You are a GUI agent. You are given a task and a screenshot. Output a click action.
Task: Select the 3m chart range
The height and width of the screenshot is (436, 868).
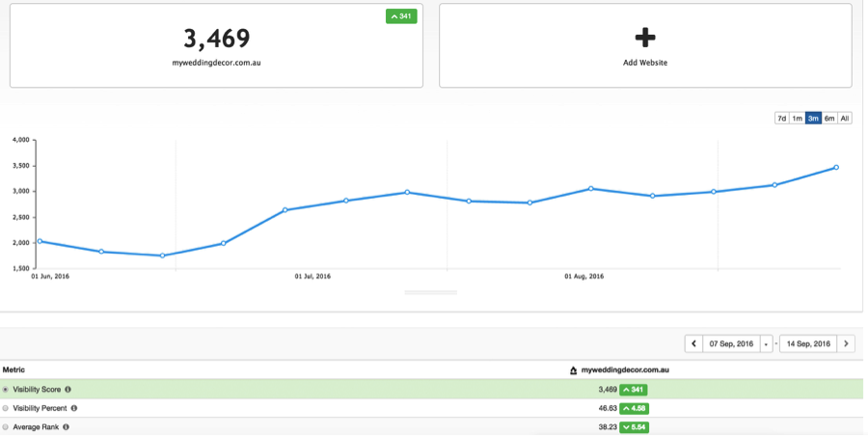tap(813, 118)
